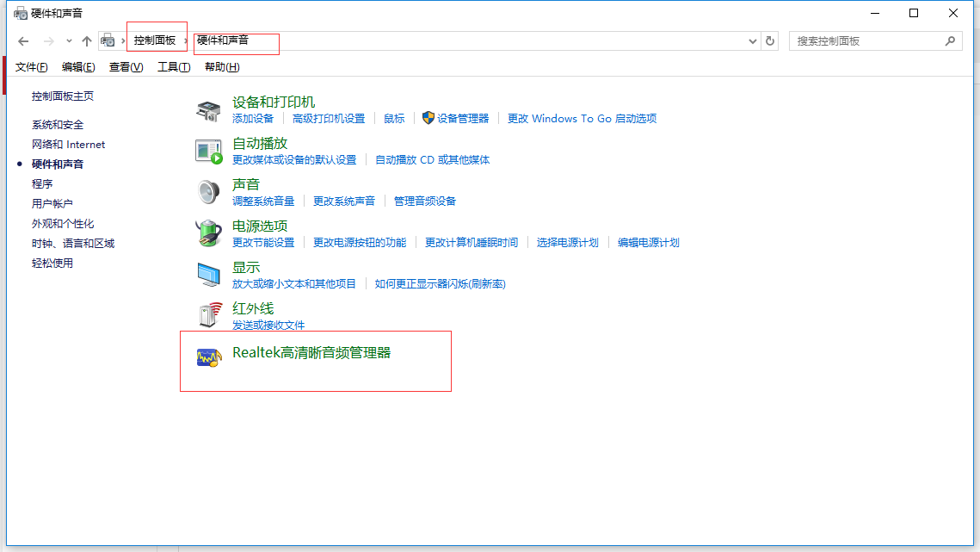Click the Infrared (红外线) icon

(210, 315)
